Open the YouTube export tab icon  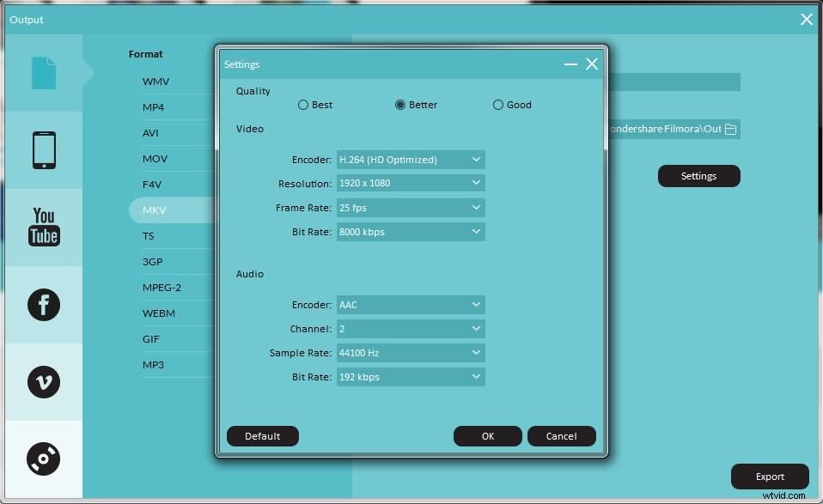pyautogui.click(x=43, y=226)
